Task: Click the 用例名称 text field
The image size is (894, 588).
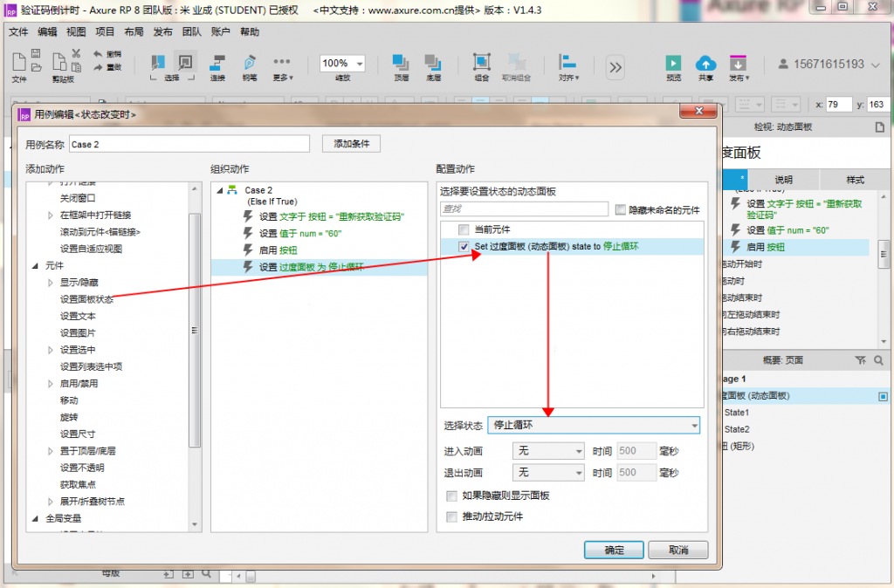Action: pyautogui.click(x=189, y=145)
